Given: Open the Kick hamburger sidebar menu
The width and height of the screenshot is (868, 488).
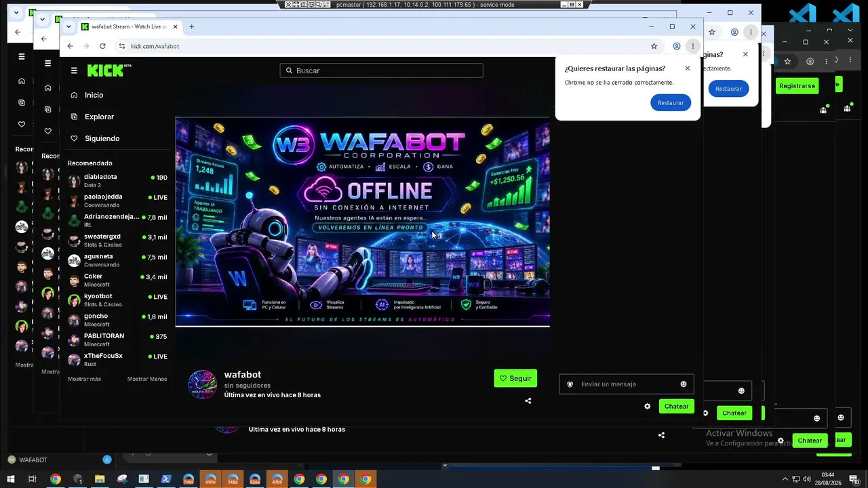Looking at the screenshot, I should (x=74, y=70).
